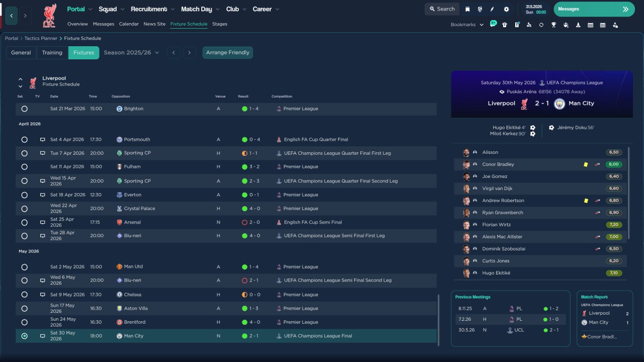
Task: Click the Liverpool team up/down selector arrows
Action: point(21,83)
